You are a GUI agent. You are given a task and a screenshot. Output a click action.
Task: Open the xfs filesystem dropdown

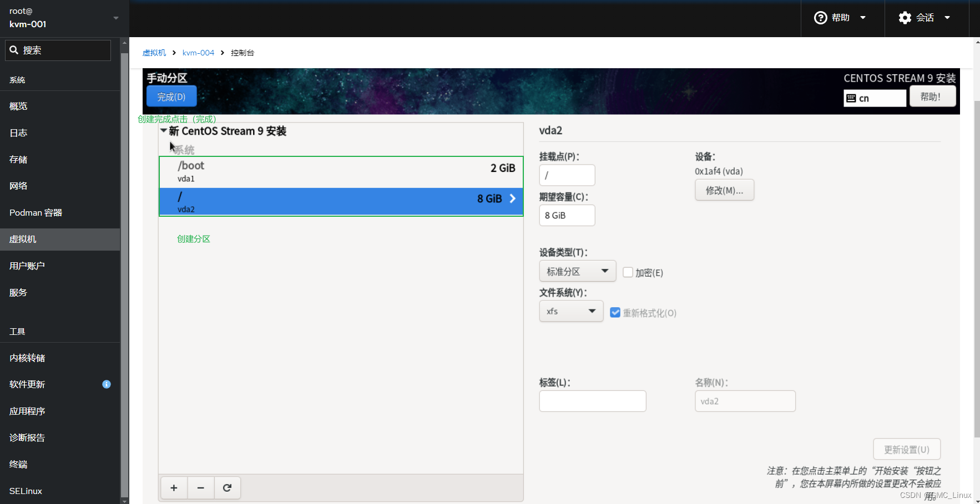coord(571,311)
